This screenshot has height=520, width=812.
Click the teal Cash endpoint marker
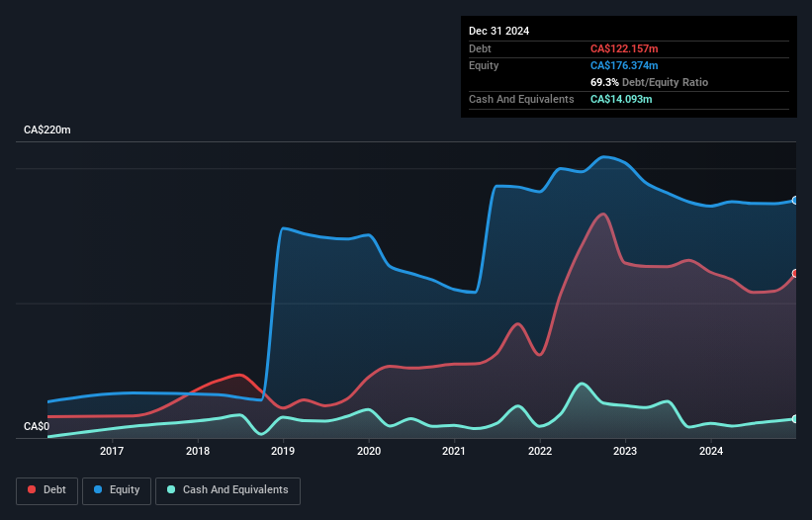pyautogui.click(x=795, y=419)
